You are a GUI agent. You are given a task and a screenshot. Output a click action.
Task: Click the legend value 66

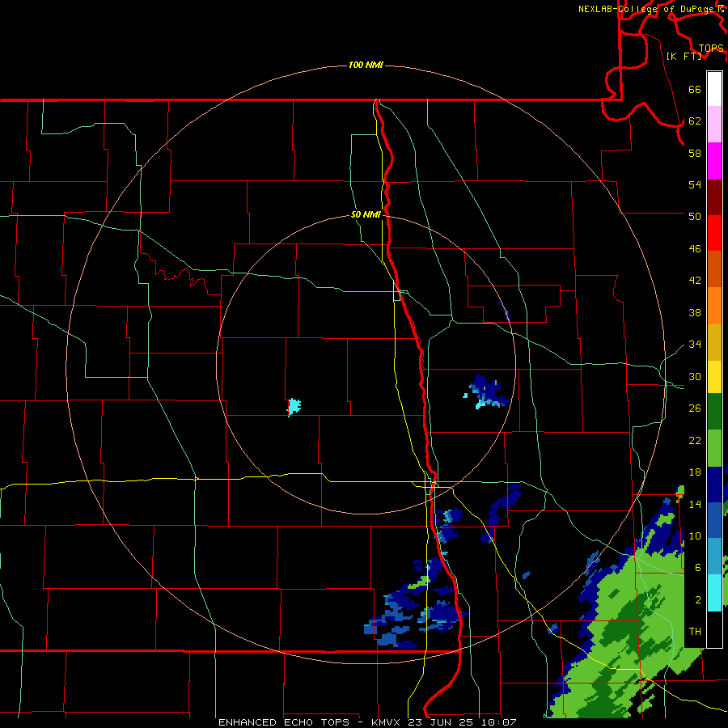click(695, 89)
